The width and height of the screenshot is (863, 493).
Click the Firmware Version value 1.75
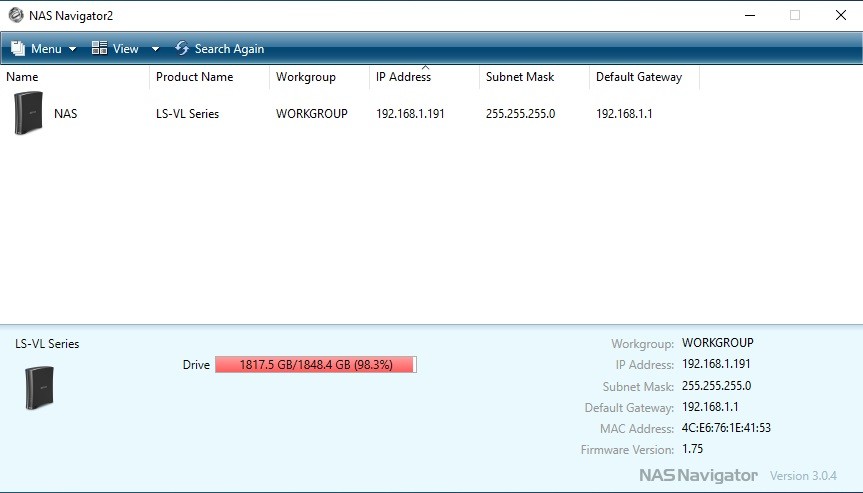point(692,448)
